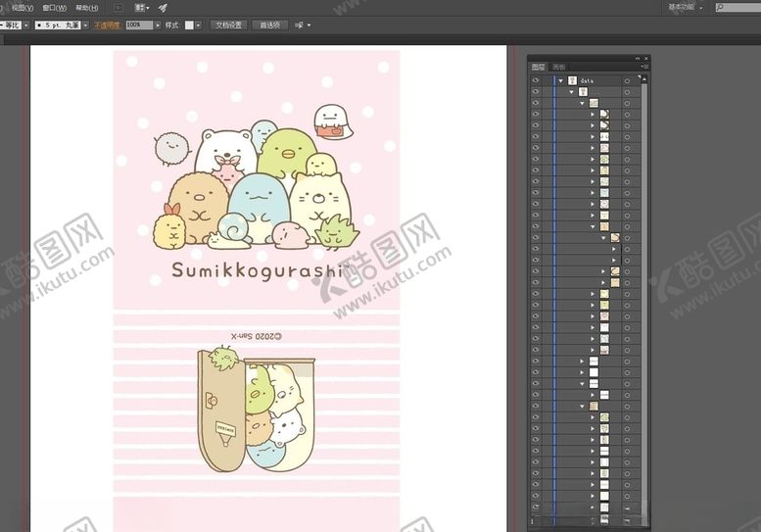Open the arrange documents icon in menu bar

[141, 8]
